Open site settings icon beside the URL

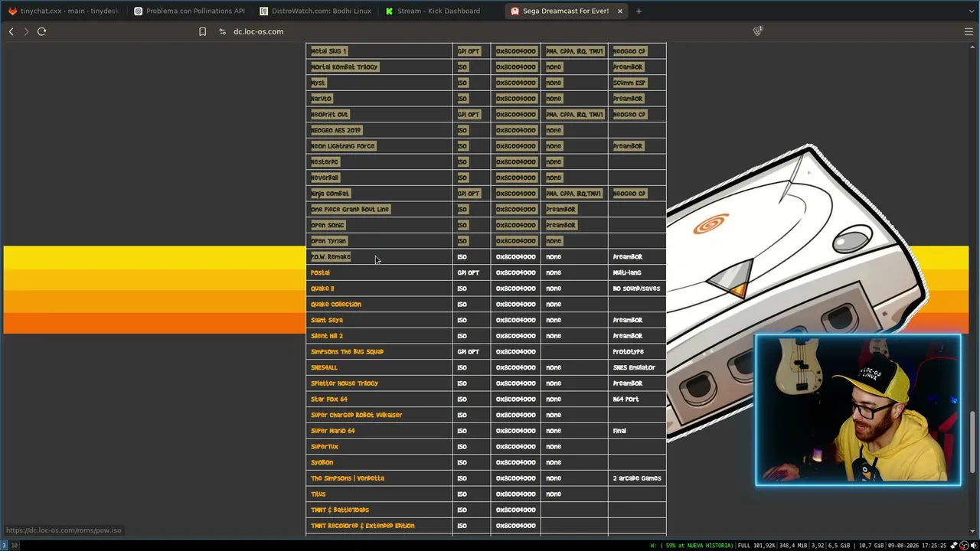[x=222, y=31]
